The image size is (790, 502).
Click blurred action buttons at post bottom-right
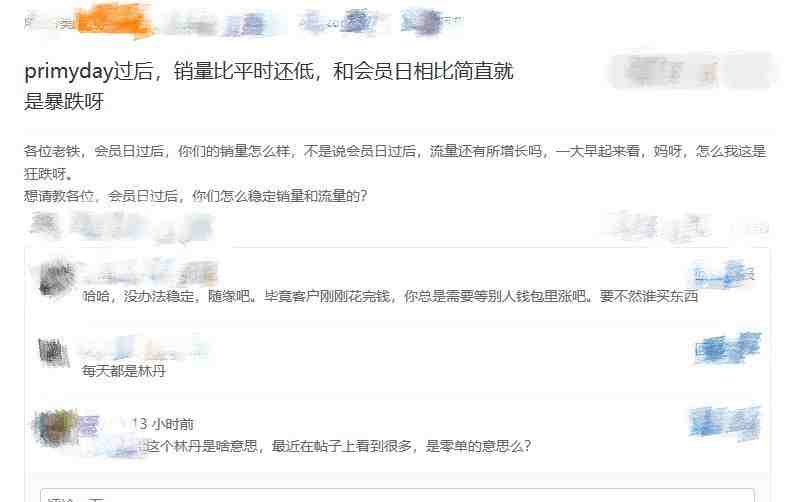tap(685, 227)
